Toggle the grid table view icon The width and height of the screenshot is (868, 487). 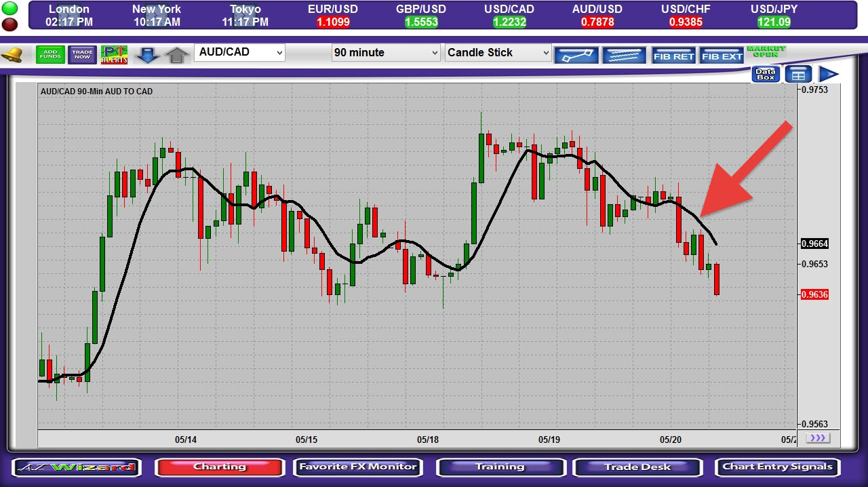[798, 75]
